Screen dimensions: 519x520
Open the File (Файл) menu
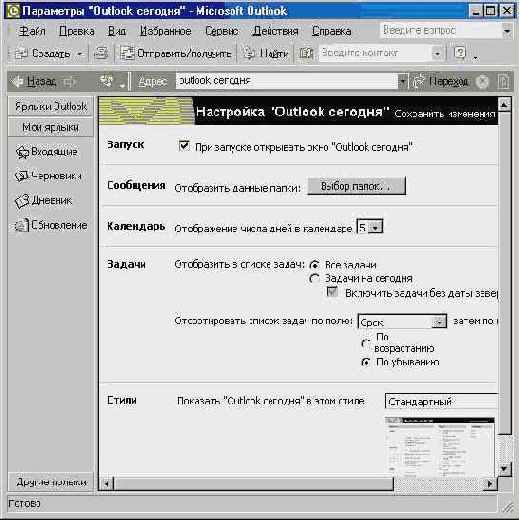[x=32, y=31]
